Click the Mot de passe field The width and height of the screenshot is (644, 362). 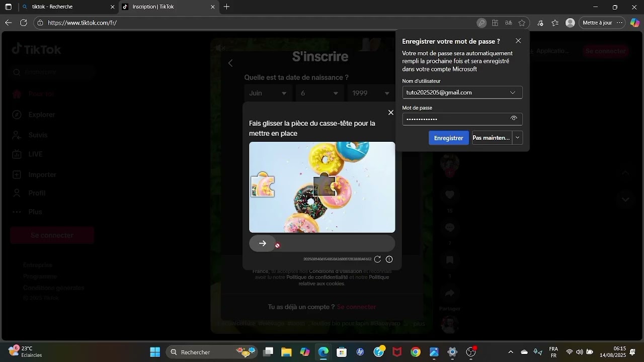click(462, 119)
